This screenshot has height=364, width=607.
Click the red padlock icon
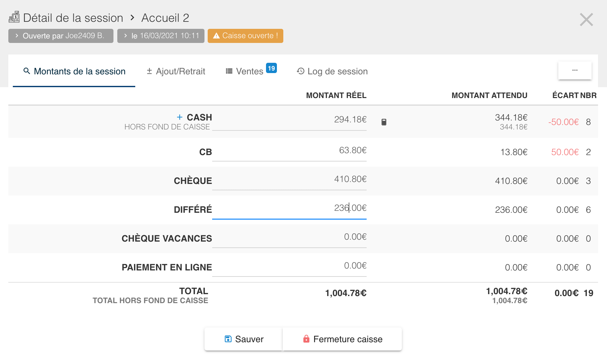[306, 339]
